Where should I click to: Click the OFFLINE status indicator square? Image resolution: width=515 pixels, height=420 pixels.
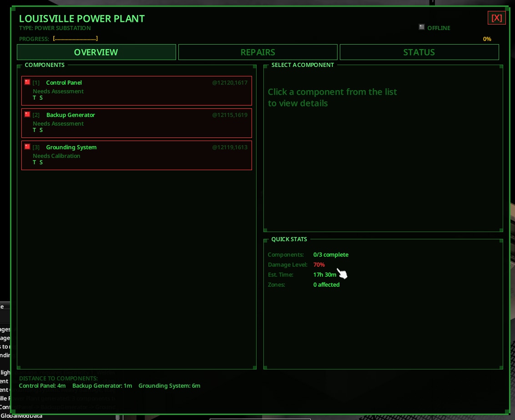pyautogui.click(x=421, y=27)
